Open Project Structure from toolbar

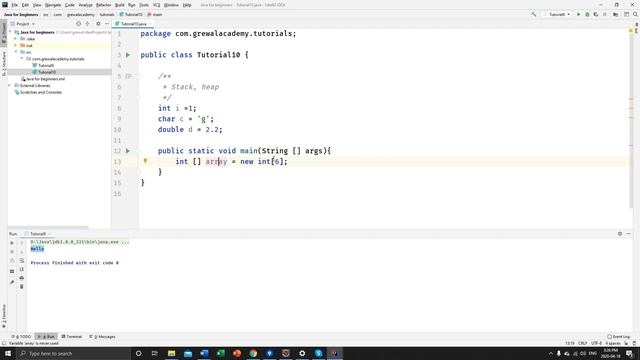point(616,14)
